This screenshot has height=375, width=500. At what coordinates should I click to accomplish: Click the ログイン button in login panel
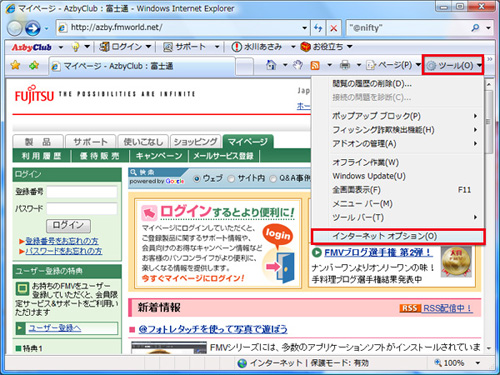tap(68, 225)
